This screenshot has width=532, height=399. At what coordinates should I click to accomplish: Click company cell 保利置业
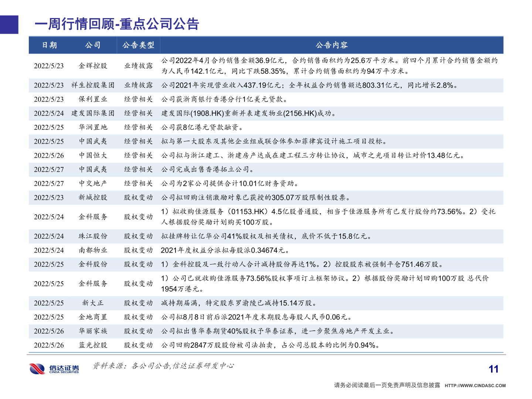(93, 99)
